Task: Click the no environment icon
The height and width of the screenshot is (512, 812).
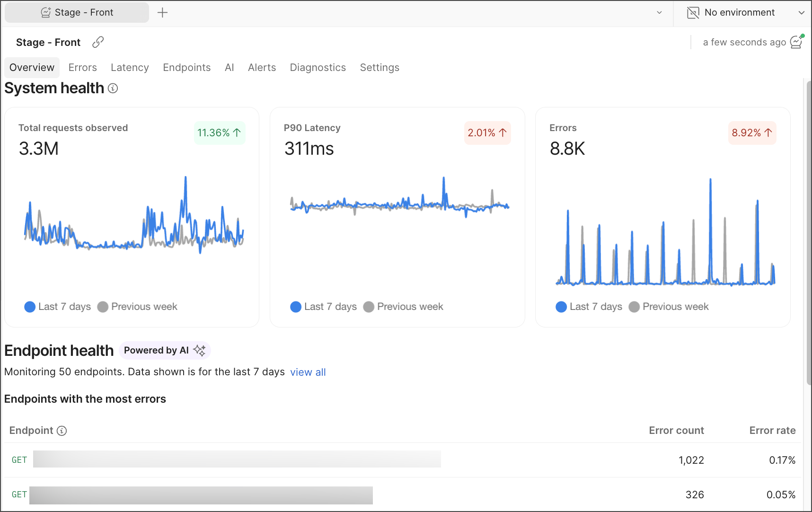Action: pos(693,13)
